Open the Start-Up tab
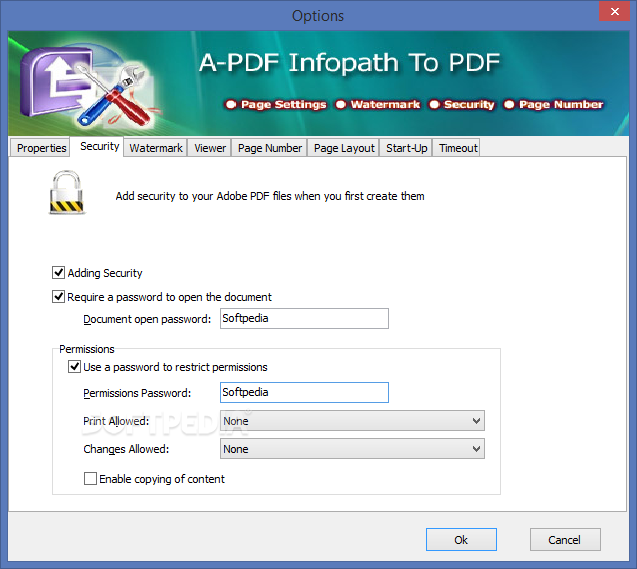This screenshot has height=569, width=637. (x=406, y=148)
